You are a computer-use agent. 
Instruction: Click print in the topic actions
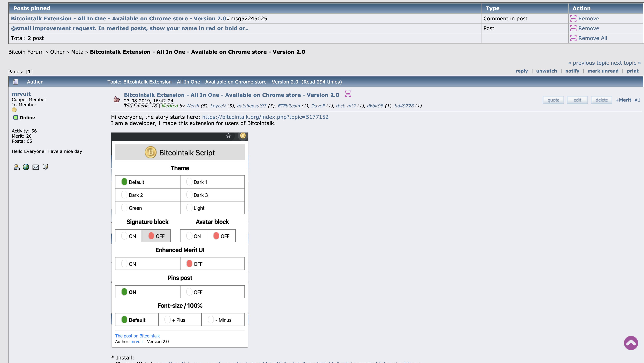click(632, 71)
